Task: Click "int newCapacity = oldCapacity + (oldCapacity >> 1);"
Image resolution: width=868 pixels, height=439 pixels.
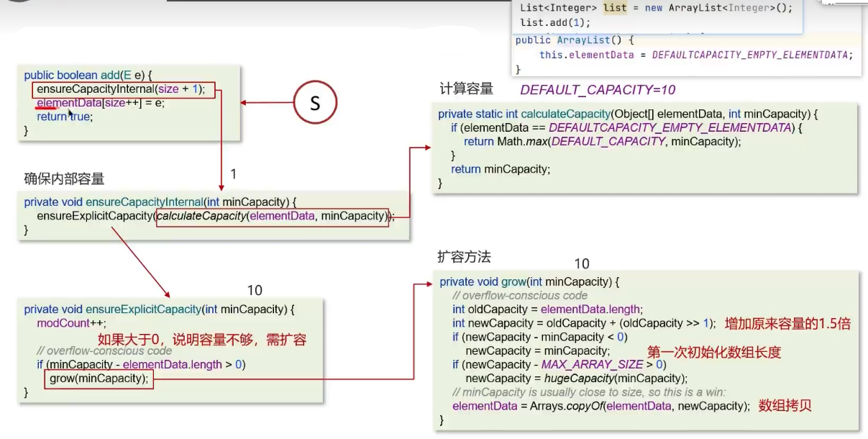Action: [x=584, y=323]
